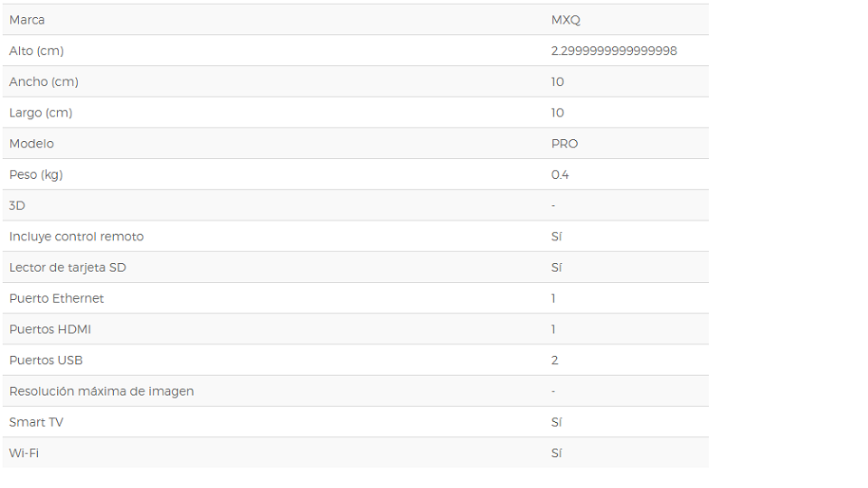Select the Puertos HDMI label
The width and height of the screenshot is (868, 488).
tap(50, 330)
